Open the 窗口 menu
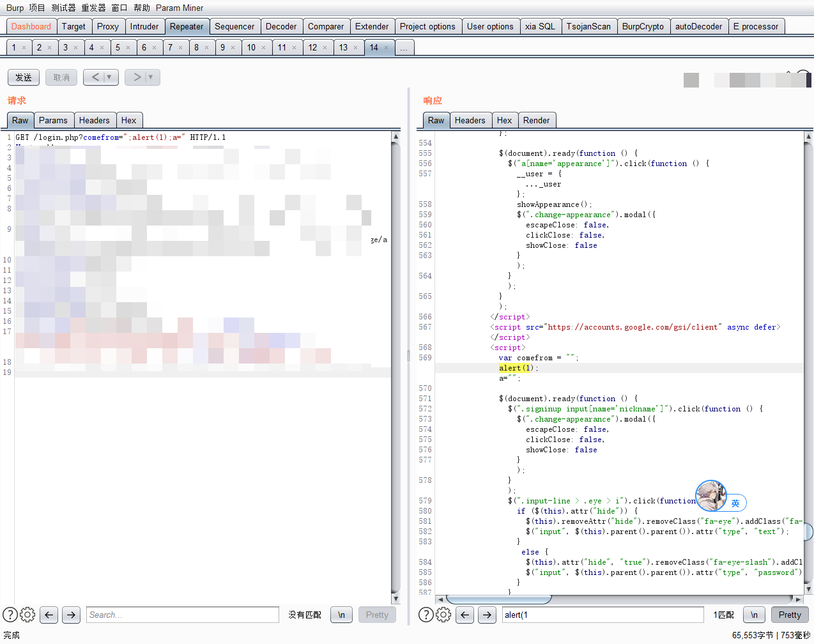Image resolution: width=814 pixels, height=644 pixels. 119,8
